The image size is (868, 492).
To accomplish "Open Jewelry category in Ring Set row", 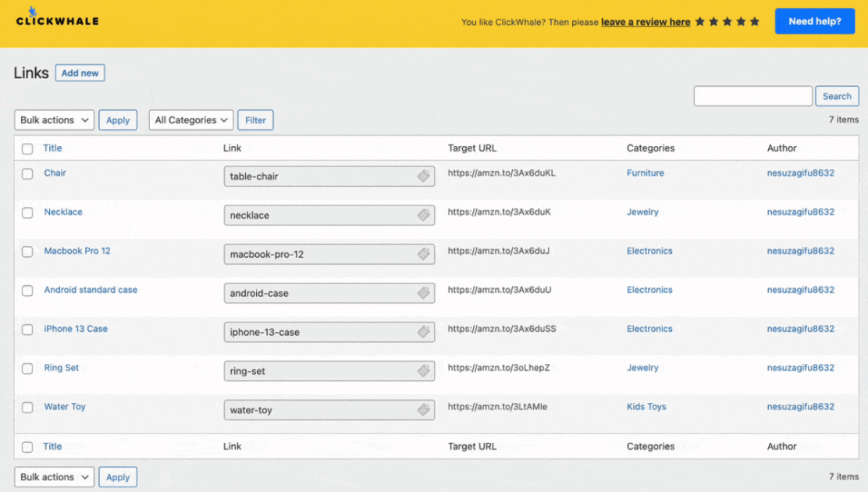I will pos(642,367).
